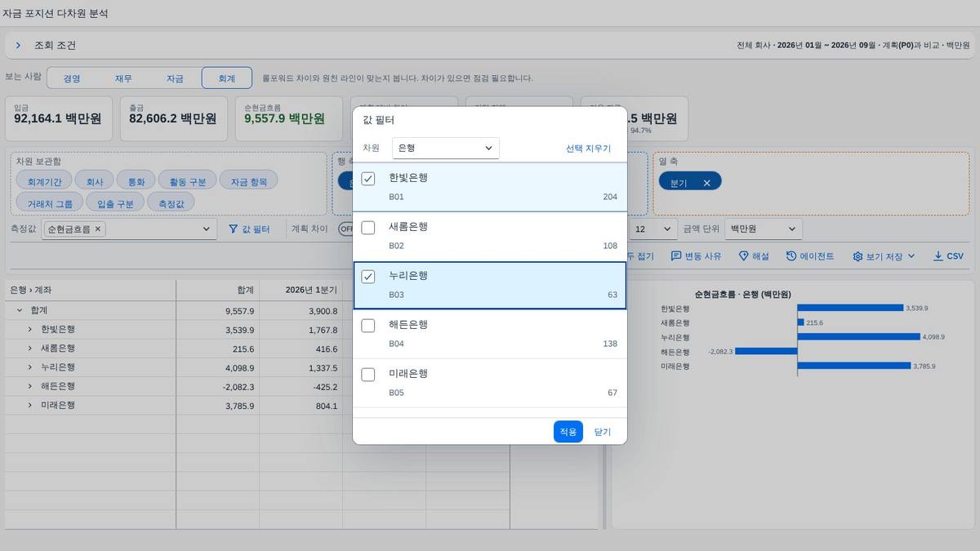Click the chart title 순현금흐름 · 은행 (백만원)
The height and width of the screenshot is (551, 980).
(742, 294)
